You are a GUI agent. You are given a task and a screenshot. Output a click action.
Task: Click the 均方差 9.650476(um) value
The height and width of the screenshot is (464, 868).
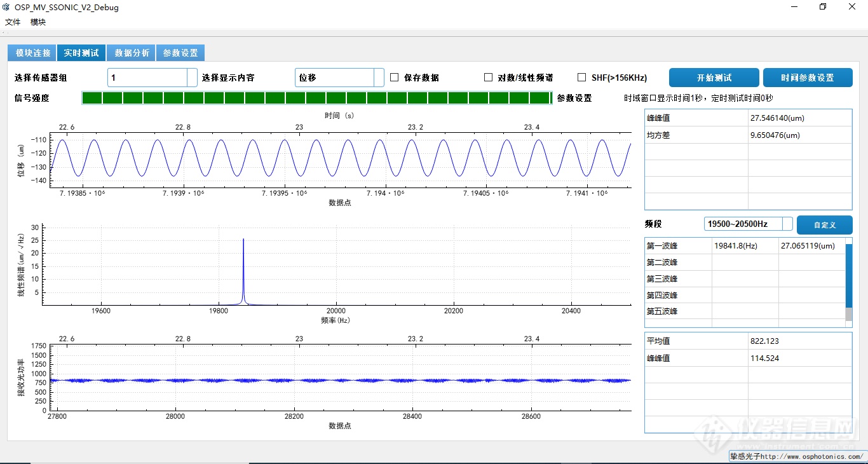(x=799, y=135)
